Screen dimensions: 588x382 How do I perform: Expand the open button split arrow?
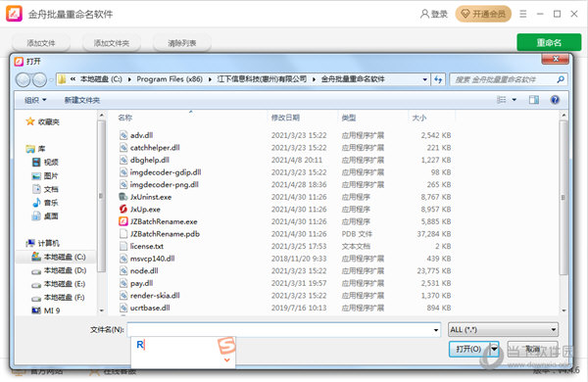494,349
